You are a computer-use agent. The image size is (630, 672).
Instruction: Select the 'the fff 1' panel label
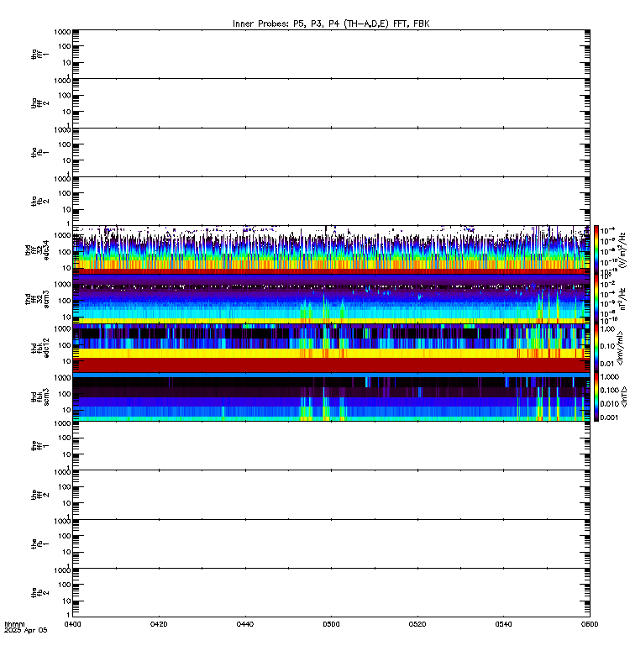click(40, 446)
